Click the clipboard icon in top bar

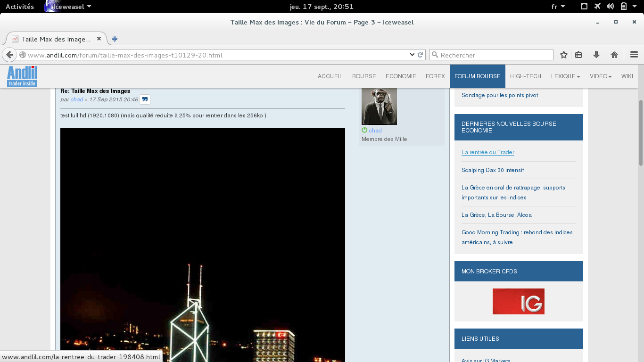pos(623,7)
